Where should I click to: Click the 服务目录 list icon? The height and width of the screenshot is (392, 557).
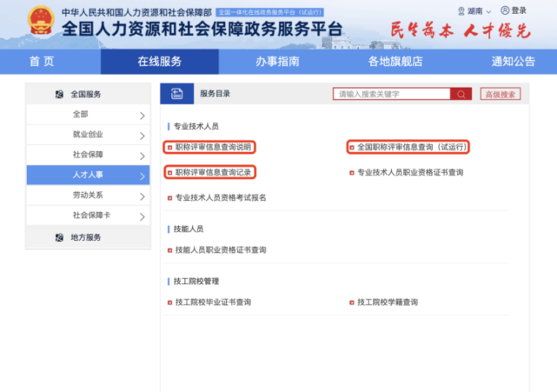click(x=176, y=94)
